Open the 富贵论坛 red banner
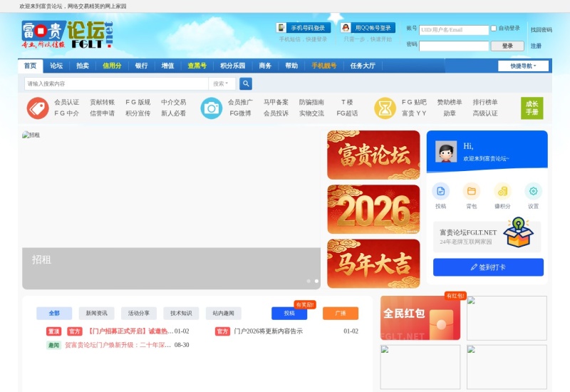The image size is (570, 392). tap(373, 155)
